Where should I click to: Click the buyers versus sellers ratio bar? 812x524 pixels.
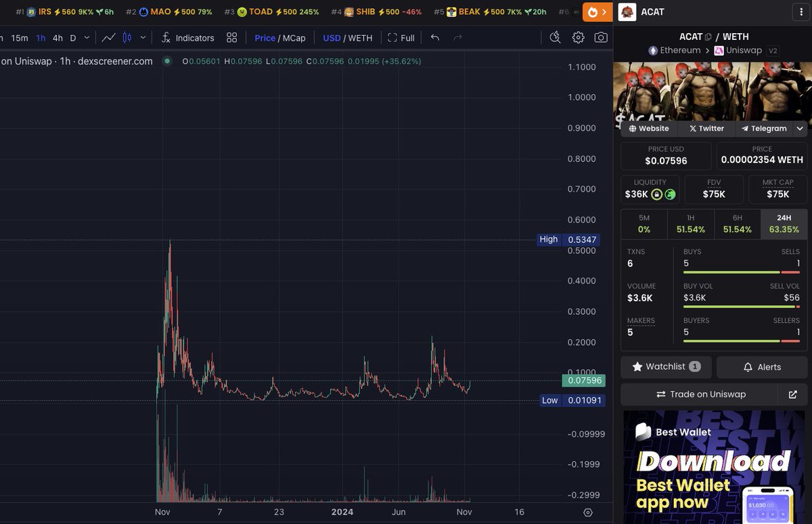point(742,341)
